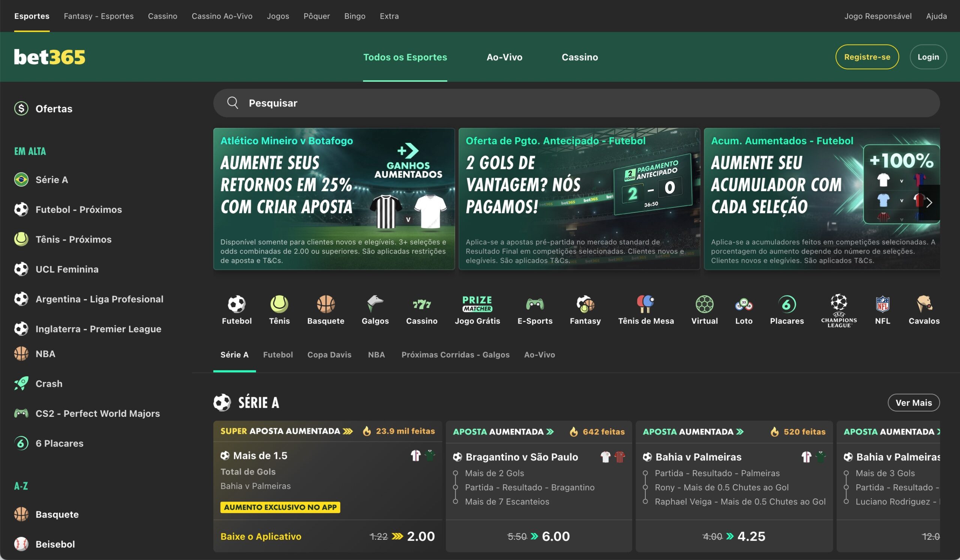Click the 6 Placares sidebar icon

pyautogui.click(x=21, y=443)
